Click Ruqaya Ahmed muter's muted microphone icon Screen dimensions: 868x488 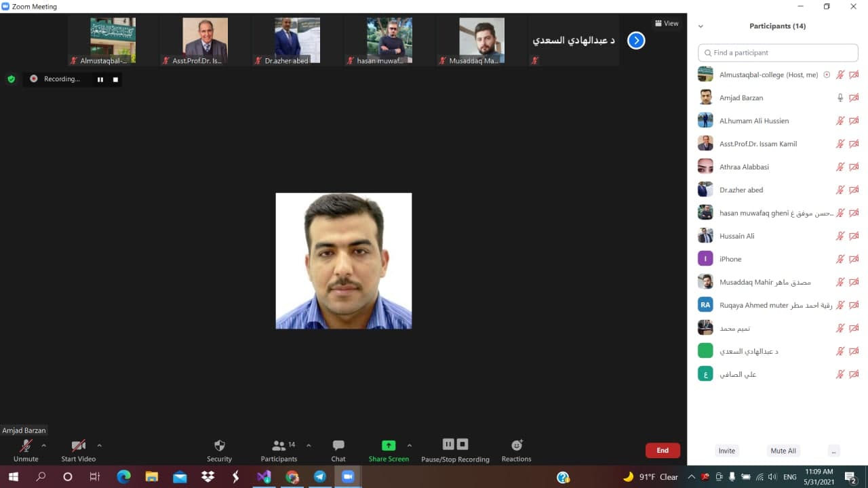point(840,305)
